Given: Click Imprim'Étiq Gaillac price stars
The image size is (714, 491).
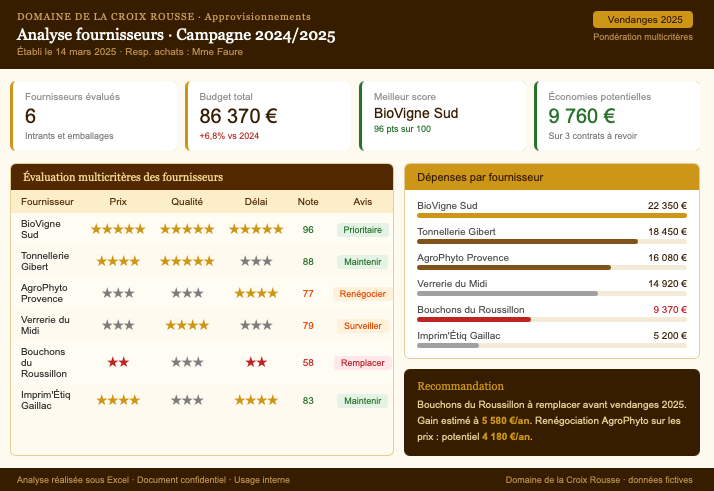Looking at the screenshot, I should click(x=118, y=400).
